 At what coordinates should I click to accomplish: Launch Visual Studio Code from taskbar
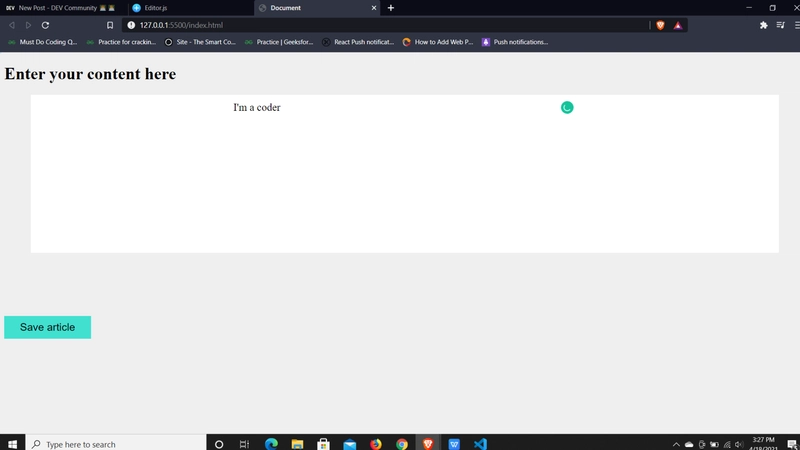tap(480, 444)
